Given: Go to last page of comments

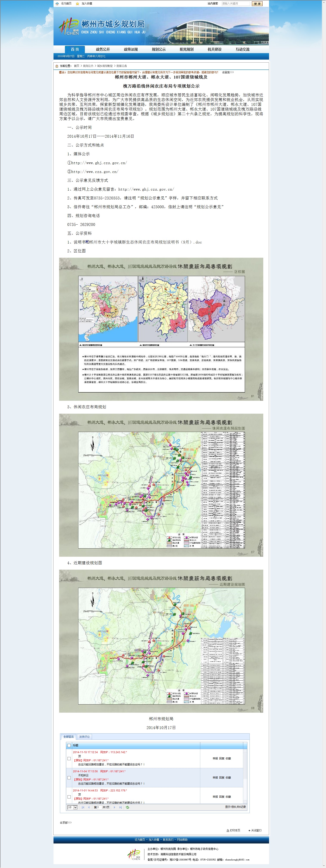Looking at the screenshot, I should tap(120, 807).
